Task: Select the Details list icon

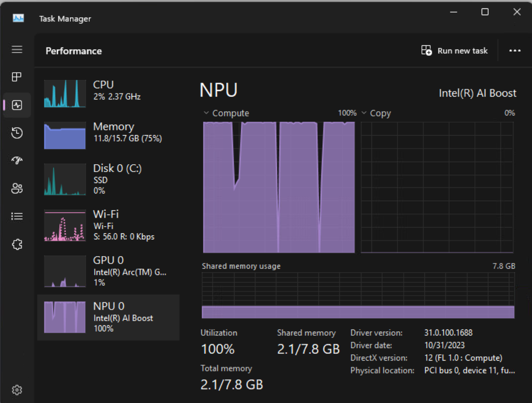Action: click(x=16, y=216)
